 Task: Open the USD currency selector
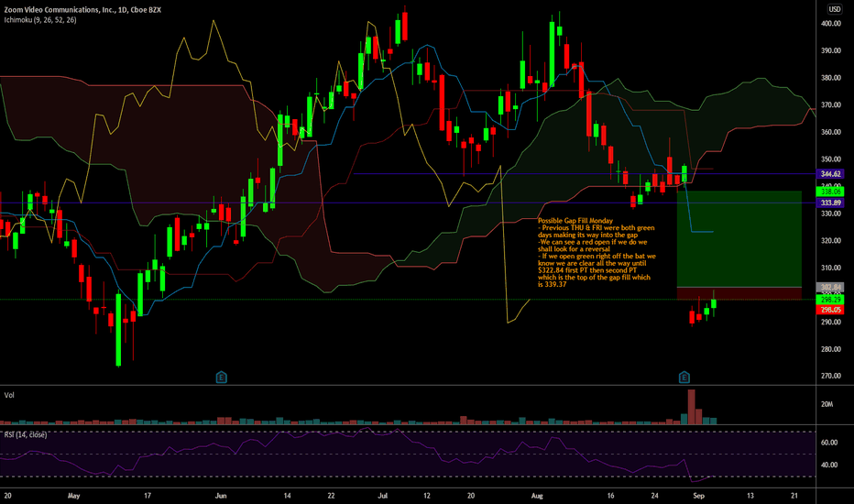point(835,9)
